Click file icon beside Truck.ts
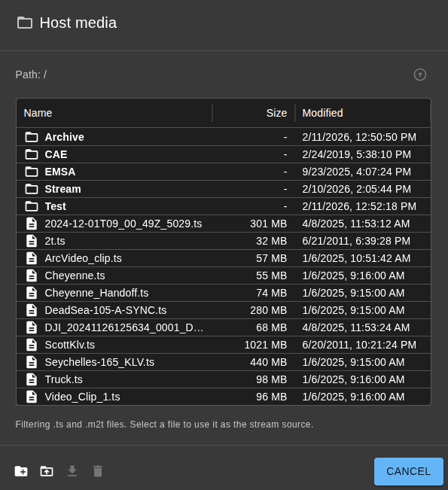This screenshot has height=490, width=448. coord(32,379)
